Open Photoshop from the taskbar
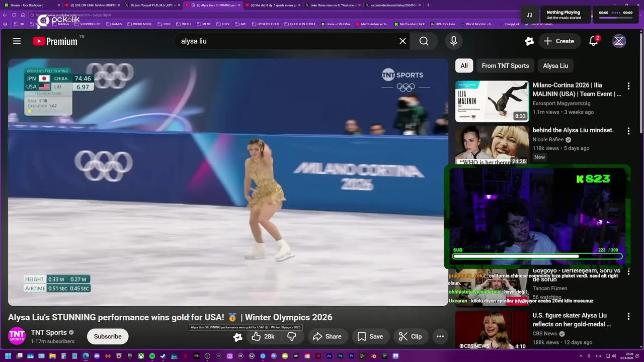The image size is (644, 362). point(340,356)
